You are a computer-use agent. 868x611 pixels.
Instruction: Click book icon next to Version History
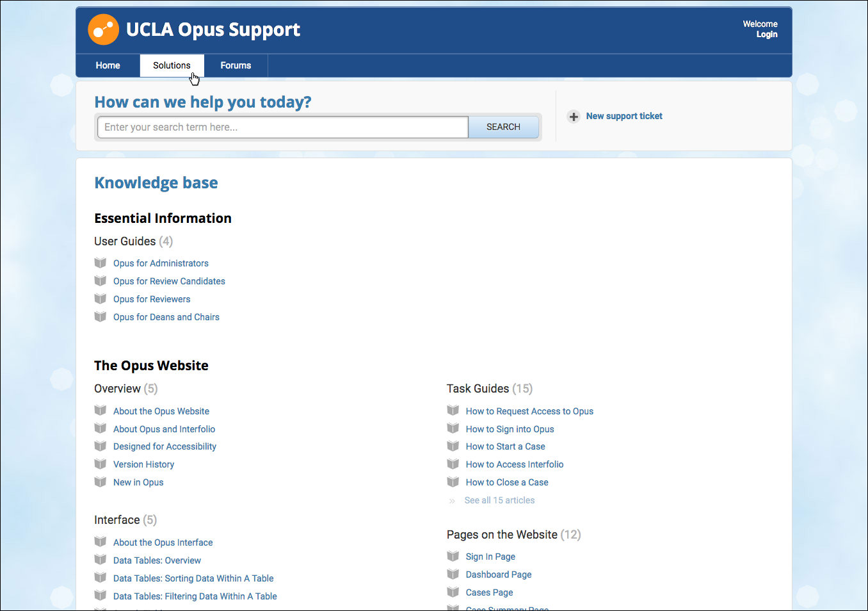coord(100,464)
